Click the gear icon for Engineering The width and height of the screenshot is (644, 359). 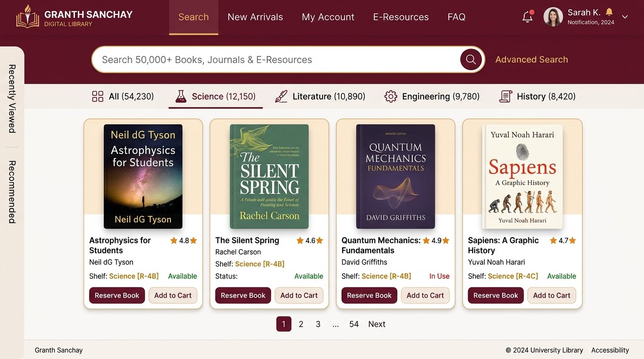coord(391,97)
